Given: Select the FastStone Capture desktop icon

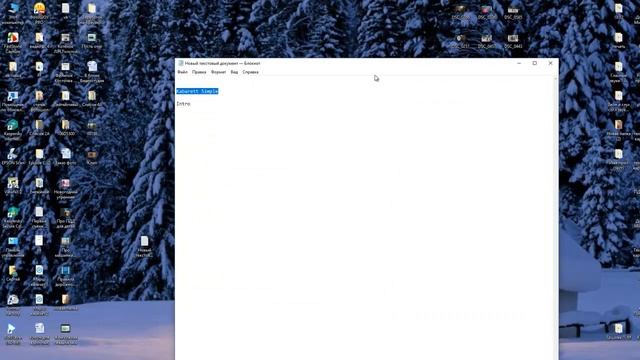Looking at the screenshot, I should pos(13,42).
